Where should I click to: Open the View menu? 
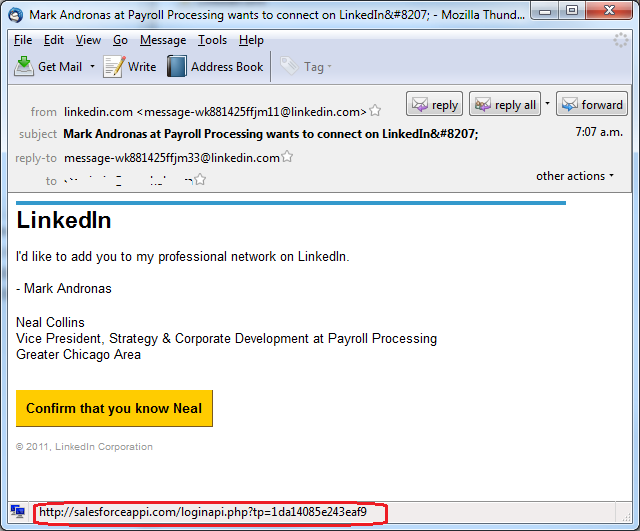click(x=88, y=40)
